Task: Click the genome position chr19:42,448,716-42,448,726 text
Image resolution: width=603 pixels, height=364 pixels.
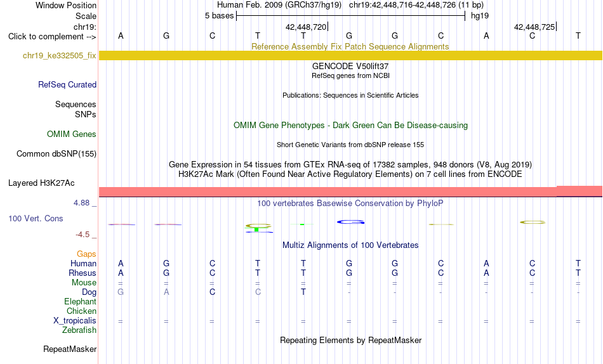Action: (x=402, y=5)
